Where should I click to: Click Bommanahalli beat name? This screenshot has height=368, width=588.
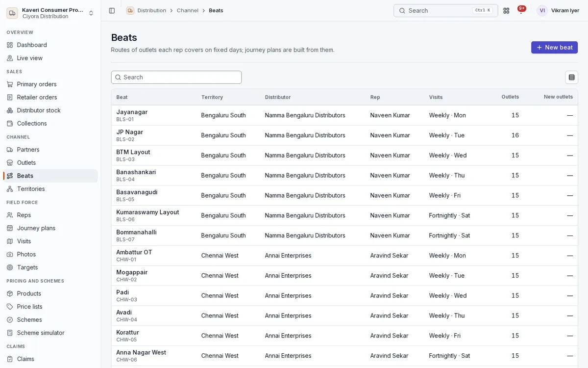[137, 232]
